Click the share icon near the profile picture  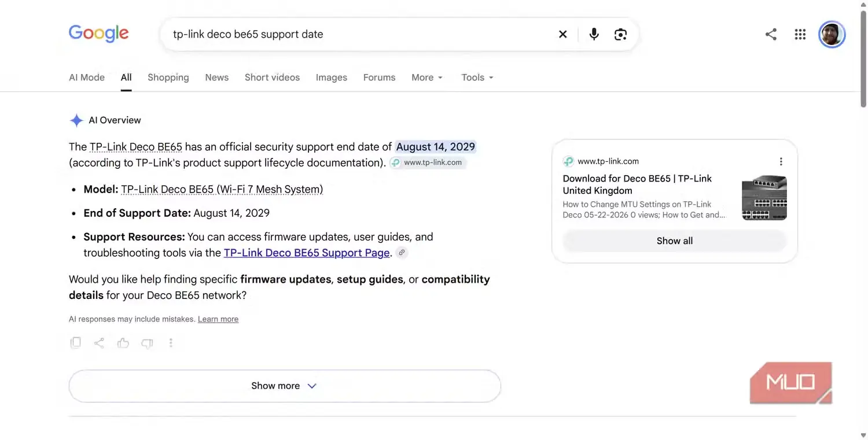[771, 34]
